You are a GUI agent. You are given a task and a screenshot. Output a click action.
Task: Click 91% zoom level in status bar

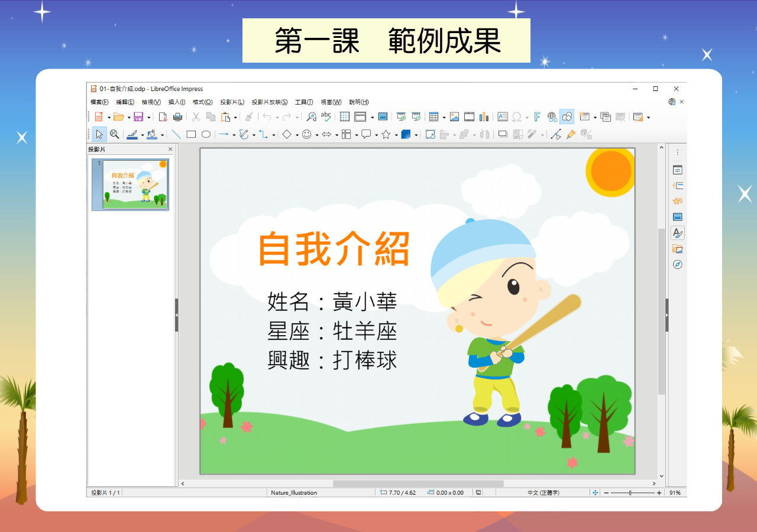point(675,492)
